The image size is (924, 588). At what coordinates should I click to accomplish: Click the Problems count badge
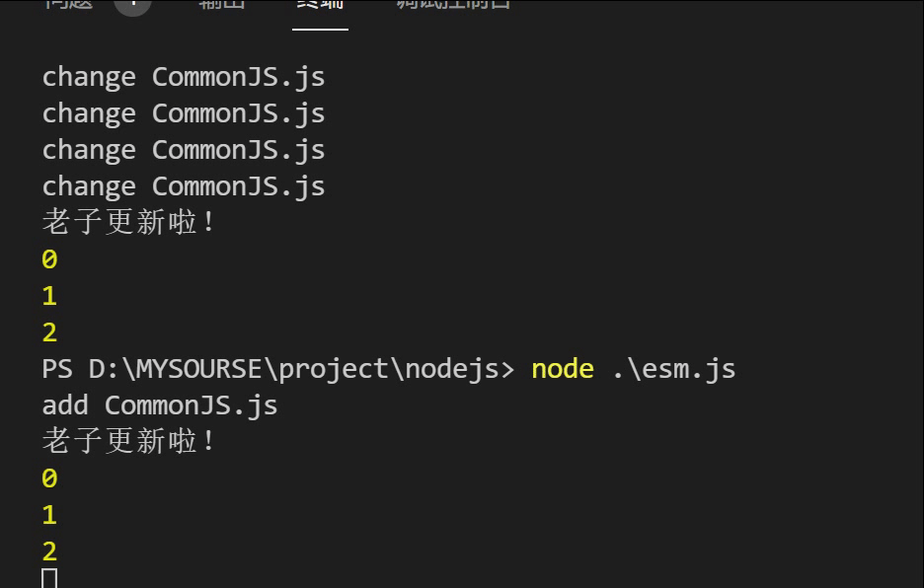(133, 3)
